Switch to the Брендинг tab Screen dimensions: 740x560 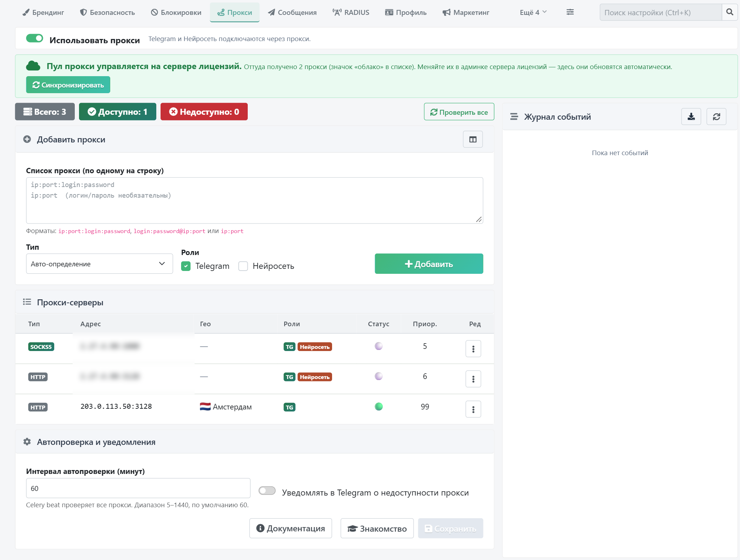point(43,12)
